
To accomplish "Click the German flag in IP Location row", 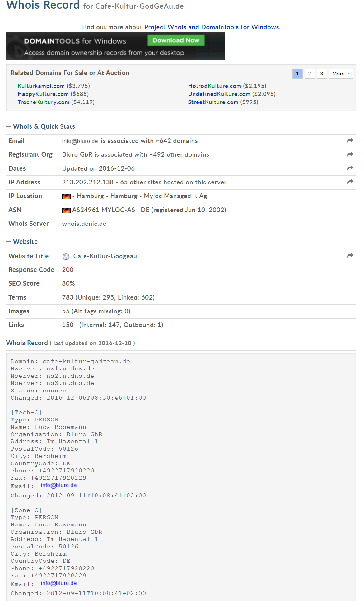I will (66, 196).
